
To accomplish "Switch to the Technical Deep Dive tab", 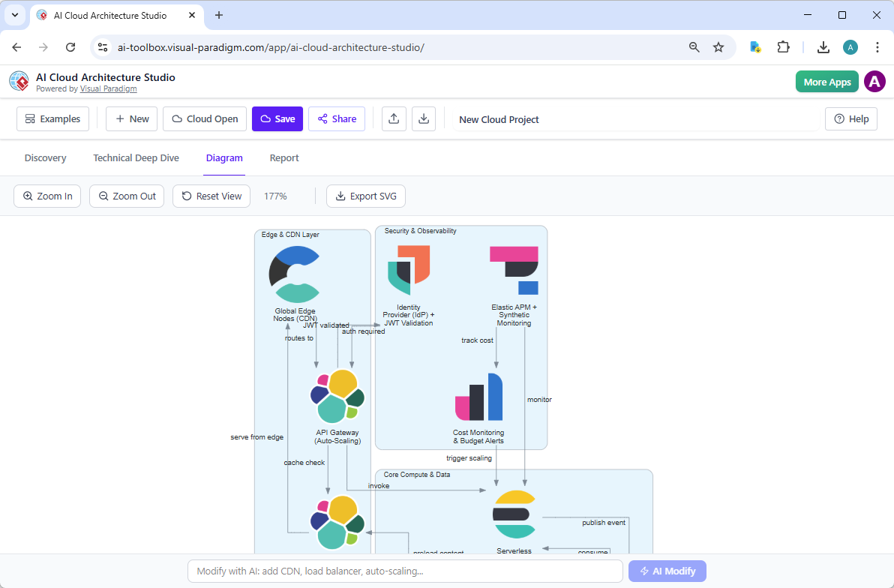I will (x=136, y=157).
